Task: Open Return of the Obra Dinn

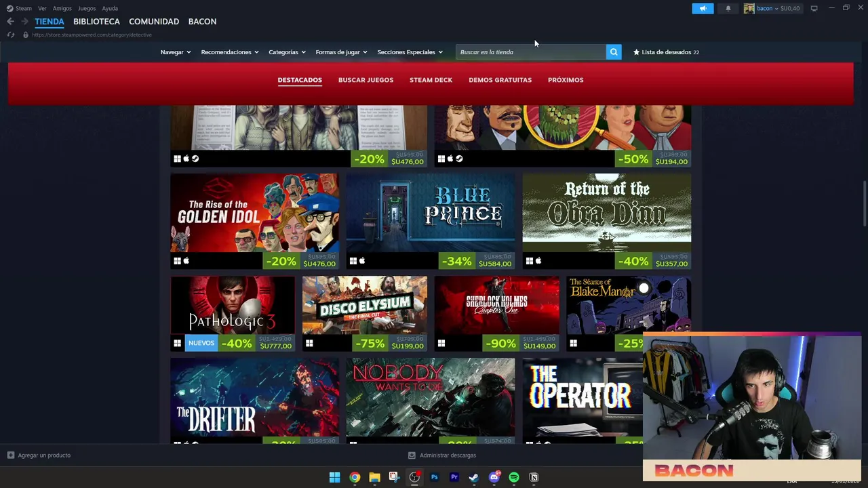Action: (x=607, y=222)
